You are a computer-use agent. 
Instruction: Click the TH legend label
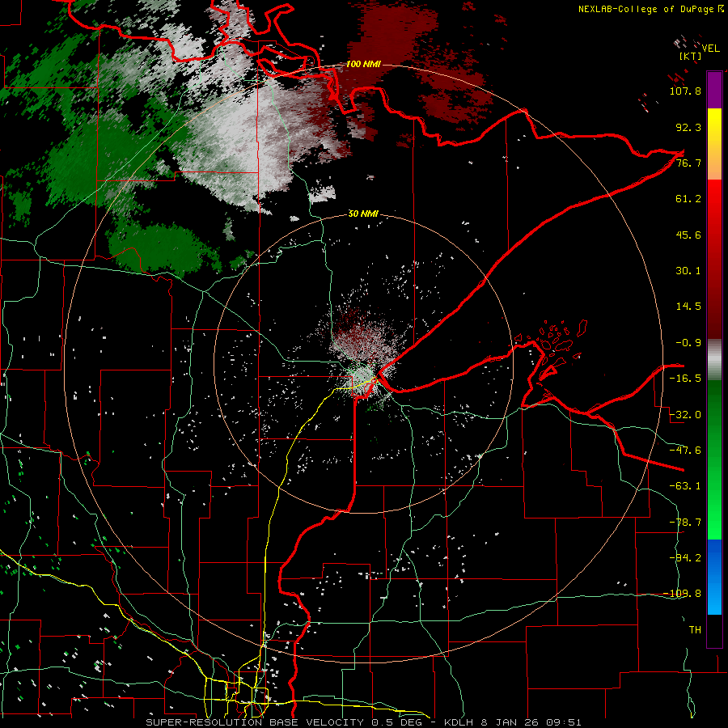[695, 630]
